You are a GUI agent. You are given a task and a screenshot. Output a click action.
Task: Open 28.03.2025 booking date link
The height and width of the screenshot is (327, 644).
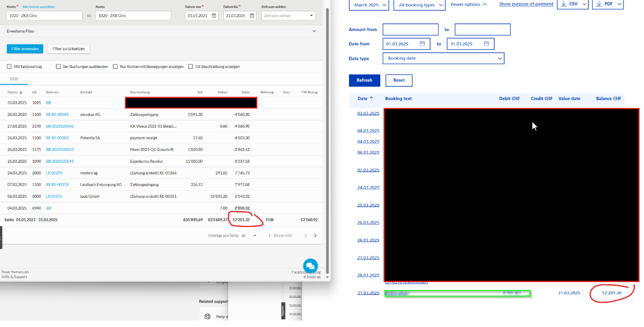click(x=368, y=275)
